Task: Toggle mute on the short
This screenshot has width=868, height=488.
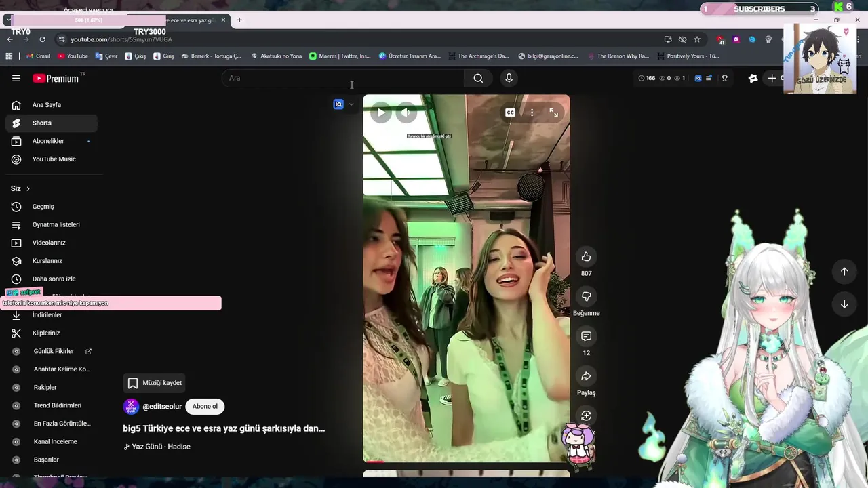Action: (x=406, y=113)
